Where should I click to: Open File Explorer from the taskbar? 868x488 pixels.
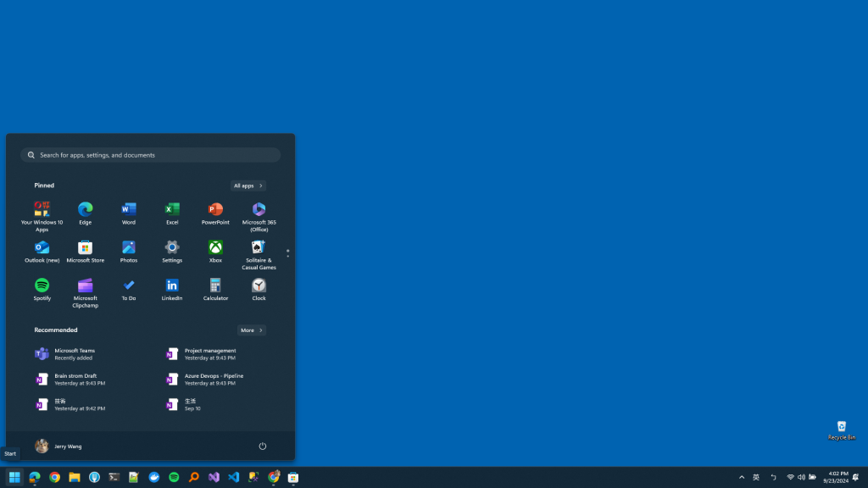click(x=75, y=477)
